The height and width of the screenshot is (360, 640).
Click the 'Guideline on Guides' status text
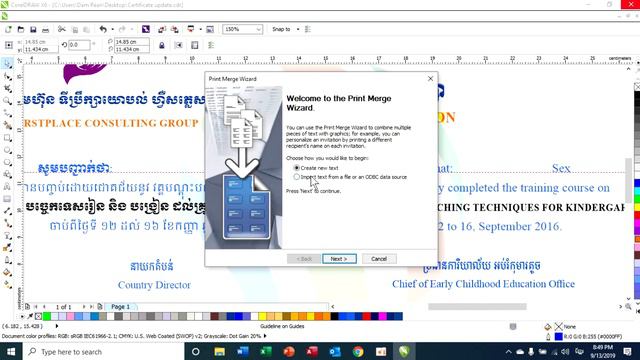pos(282,326)
